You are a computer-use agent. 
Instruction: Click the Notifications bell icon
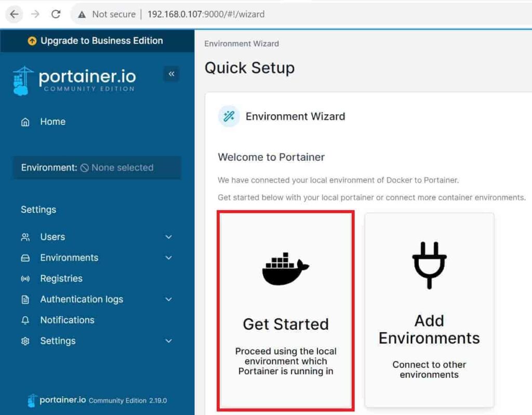24,320
